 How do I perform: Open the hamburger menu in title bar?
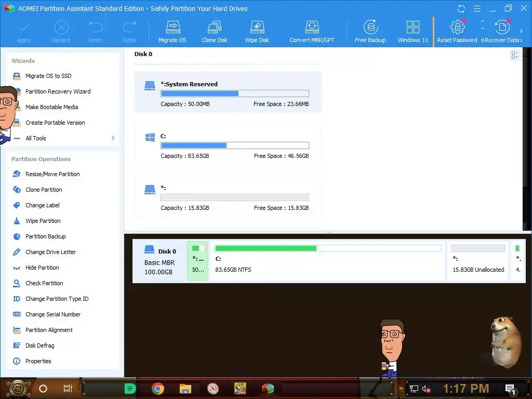pos(477,8)
